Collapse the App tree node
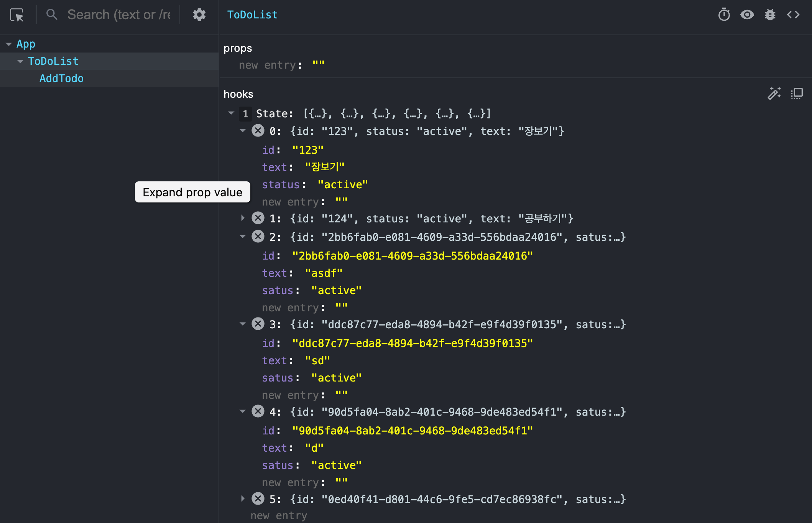Screen dimensions: 812x523 (x=9, y=44)
